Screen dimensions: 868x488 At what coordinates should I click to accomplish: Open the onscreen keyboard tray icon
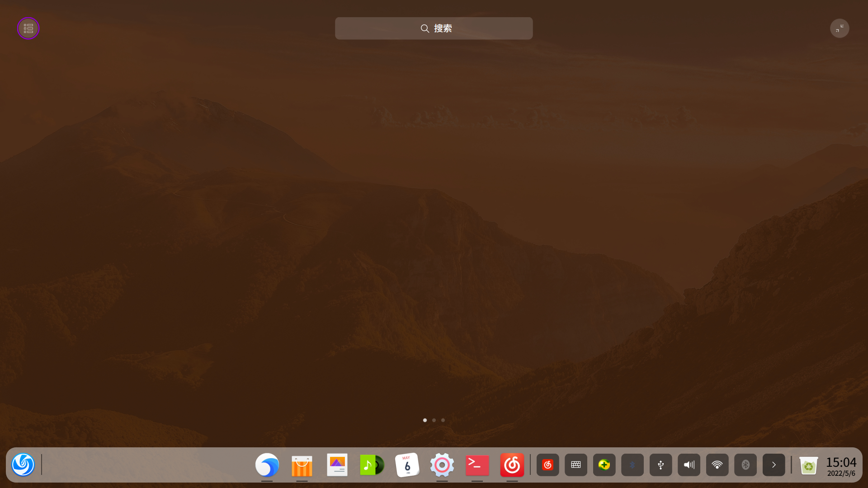[x=576, y=465]
